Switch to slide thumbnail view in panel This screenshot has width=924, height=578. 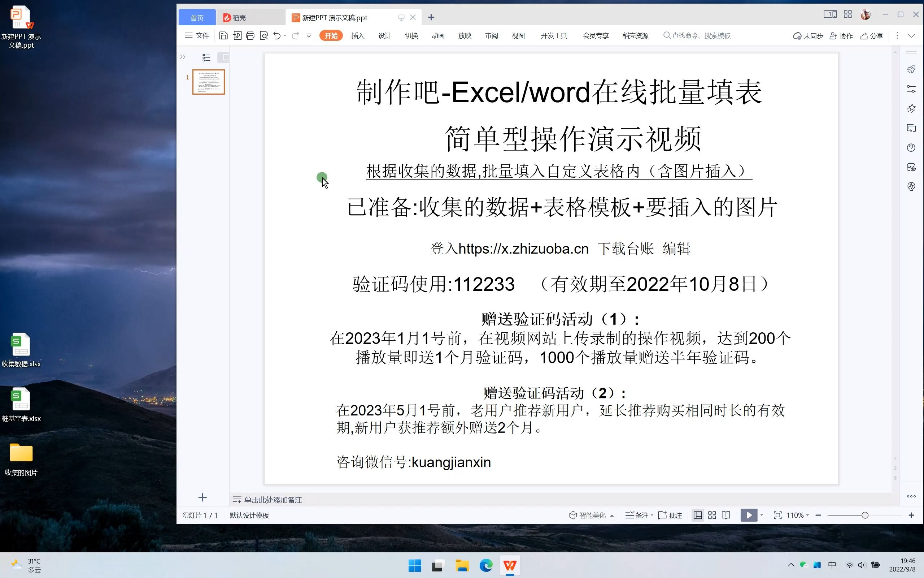225,58
